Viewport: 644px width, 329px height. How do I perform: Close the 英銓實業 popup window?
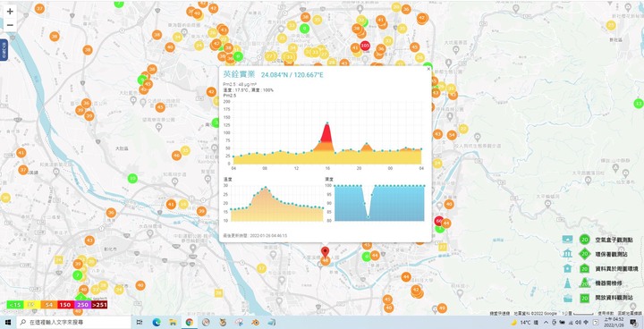pyautogui.click(x=428, y=69)
